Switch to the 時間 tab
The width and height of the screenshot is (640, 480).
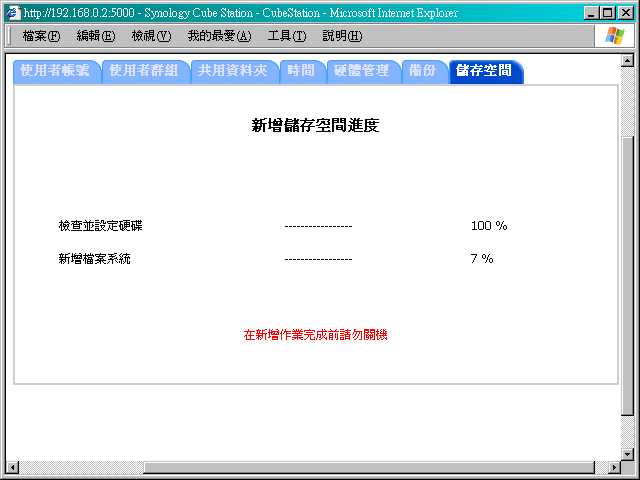pos(303,72)
